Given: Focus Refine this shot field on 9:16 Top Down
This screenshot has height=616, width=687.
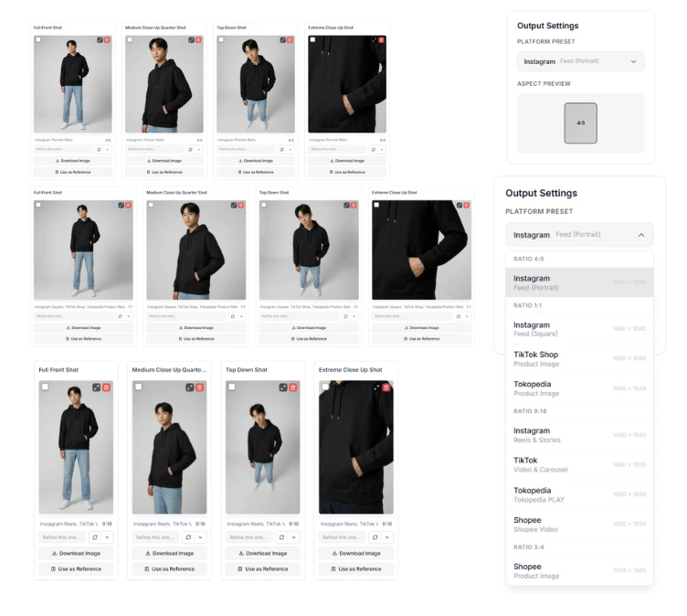Looking at the screenshot, I should [x=249, y=537].
